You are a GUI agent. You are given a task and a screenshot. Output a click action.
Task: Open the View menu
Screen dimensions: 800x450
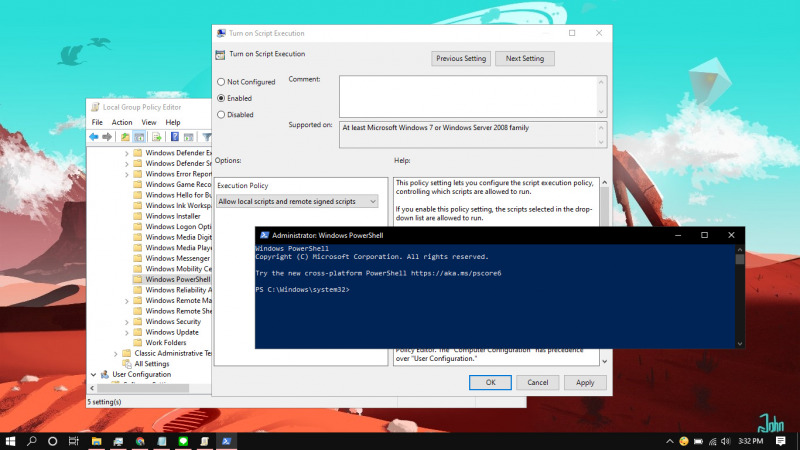[149, 122]
